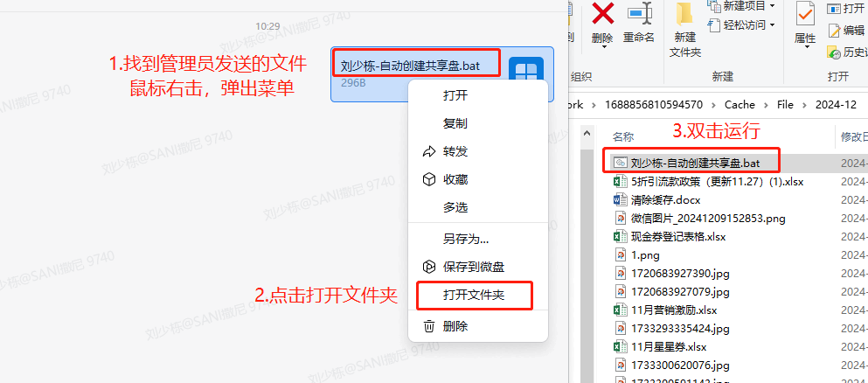Choose 复制 from the context menu
Screen dimensions: 868x383
(x=455, y=123)
